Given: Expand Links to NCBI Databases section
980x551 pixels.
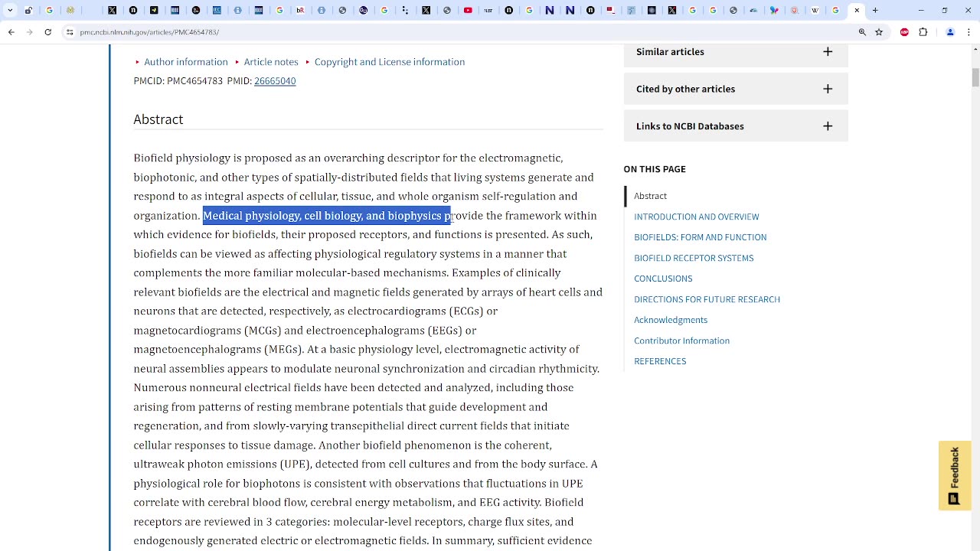Looking at the screenshot, I should coord(736,126).
